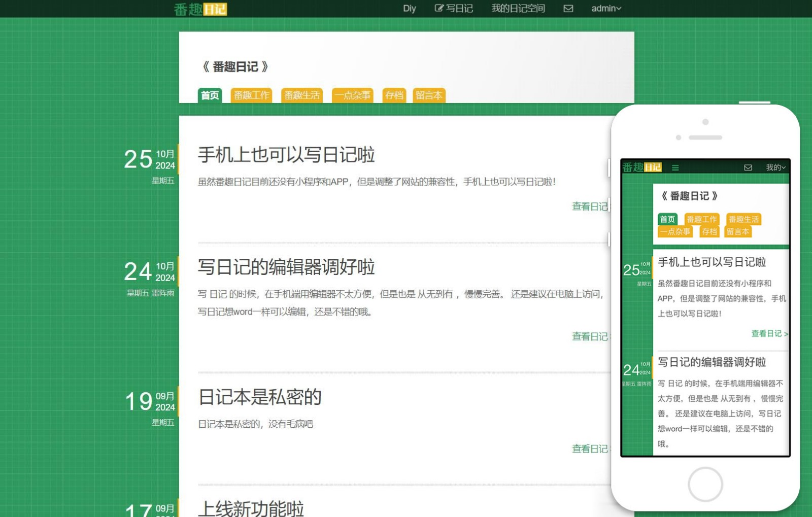Click the phone mockup 番趣日记 logo
812x517 pixels.
[642, 167]
